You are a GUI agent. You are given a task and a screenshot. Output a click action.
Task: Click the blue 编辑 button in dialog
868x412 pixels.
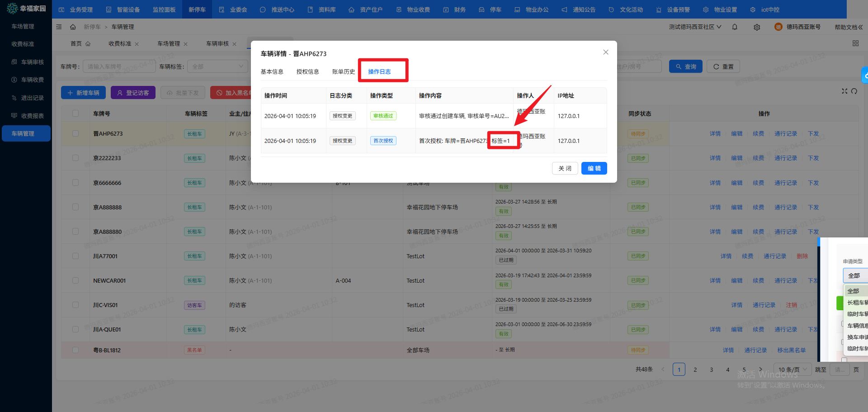tap(594, 168)
